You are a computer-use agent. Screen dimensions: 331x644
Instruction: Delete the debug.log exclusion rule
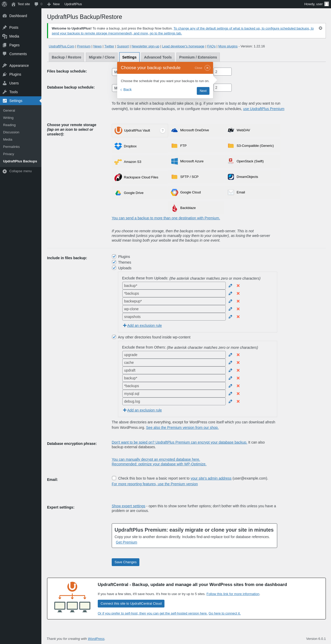pyautogui.click(x=238, y=401)
